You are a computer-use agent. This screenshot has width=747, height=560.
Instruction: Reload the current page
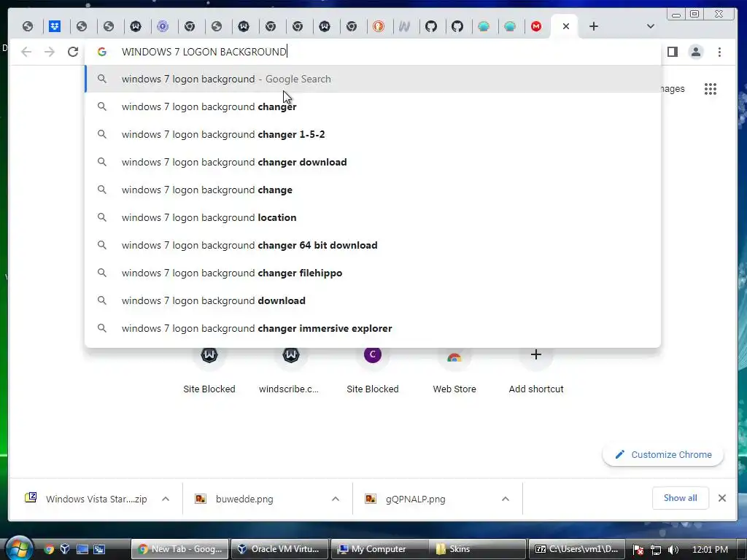73,52
